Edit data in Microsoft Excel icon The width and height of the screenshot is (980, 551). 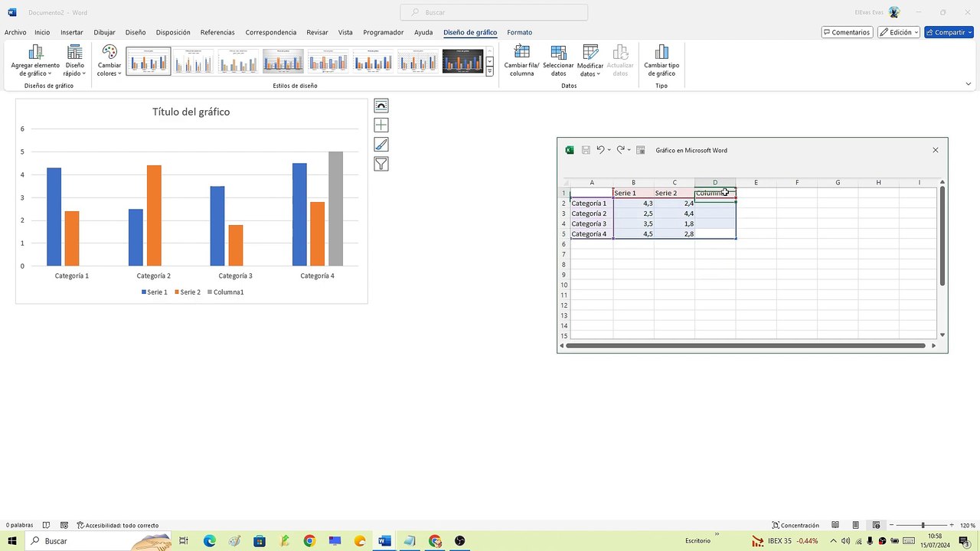(641, 150)
